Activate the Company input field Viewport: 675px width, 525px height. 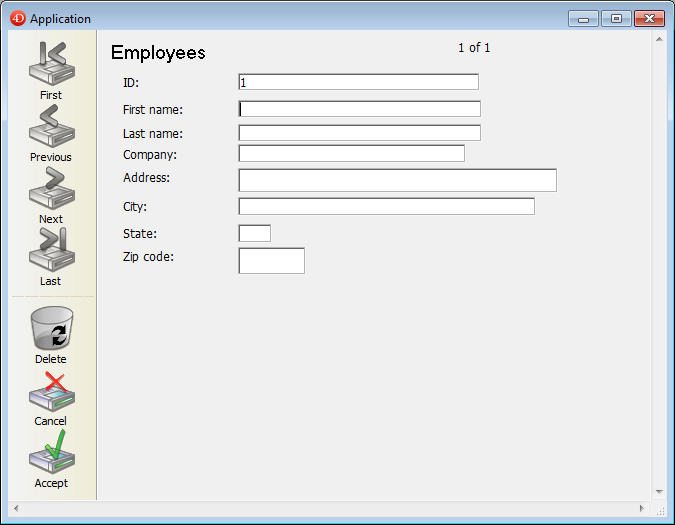(x=351, y=154)
